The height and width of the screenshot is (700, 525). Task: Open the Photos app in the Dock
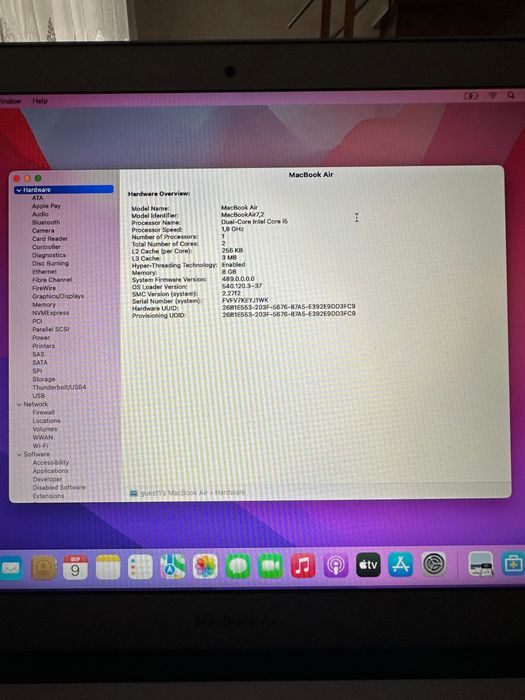tap(205, 566)
